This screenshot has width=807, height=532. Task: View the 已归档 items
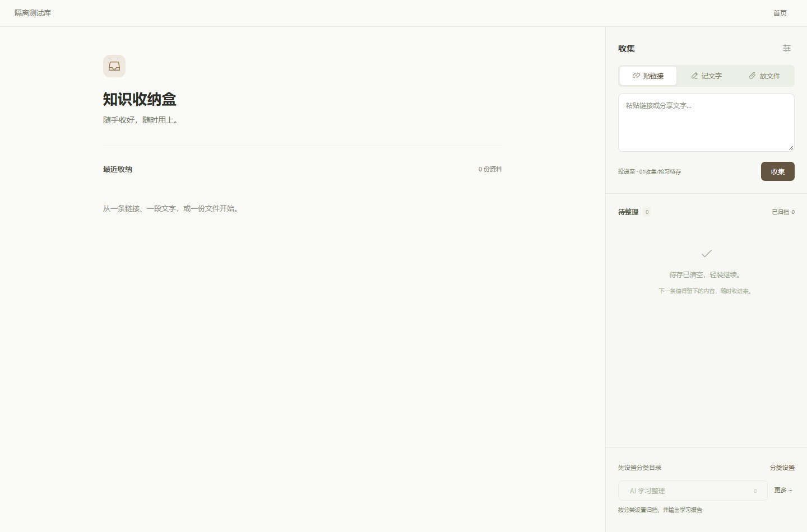(x=783, y=212)
